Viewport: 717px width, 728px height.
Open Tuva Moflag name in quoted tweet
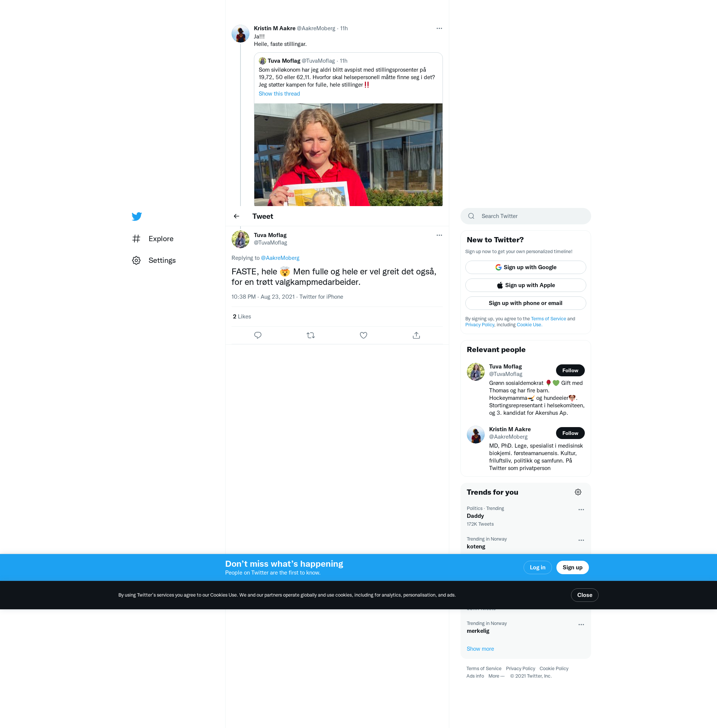[284, 61]
